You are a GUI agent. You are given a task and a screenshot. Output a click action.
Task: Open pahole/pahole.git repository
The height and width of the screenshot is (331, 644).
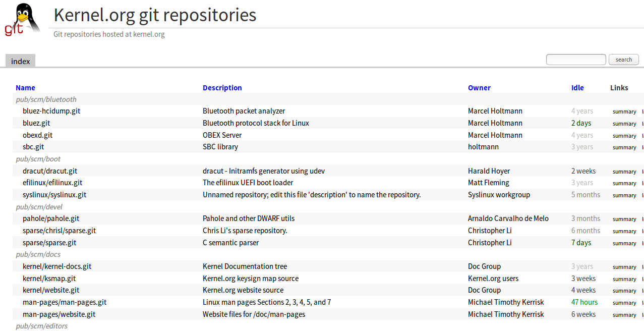(51, 218)
